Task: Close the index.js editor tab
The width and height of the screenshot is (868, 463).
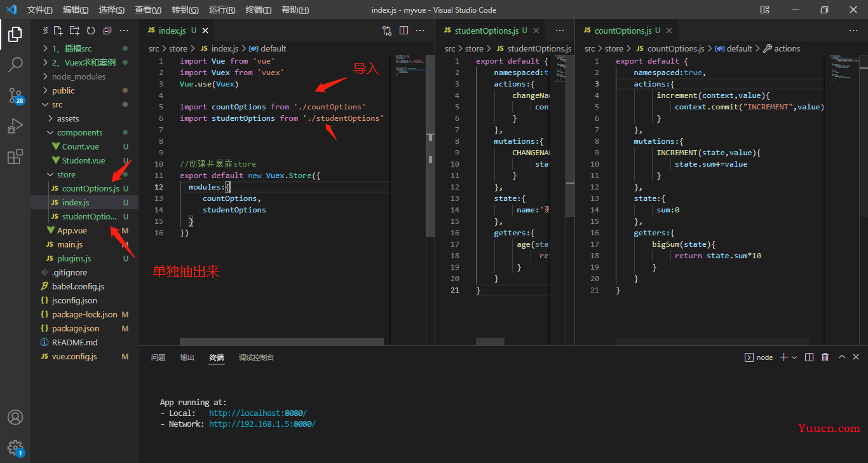Action: click(205, 31)
